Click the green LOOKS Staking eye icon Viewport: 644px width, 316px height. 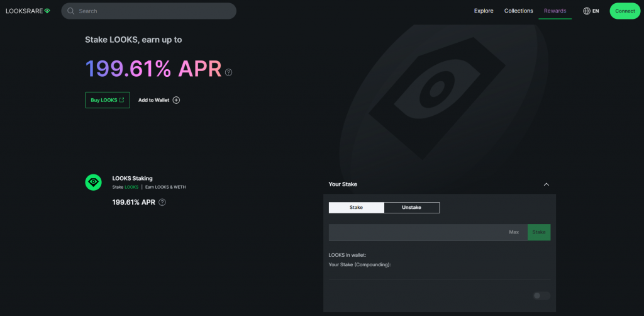[x=93, y=182]
